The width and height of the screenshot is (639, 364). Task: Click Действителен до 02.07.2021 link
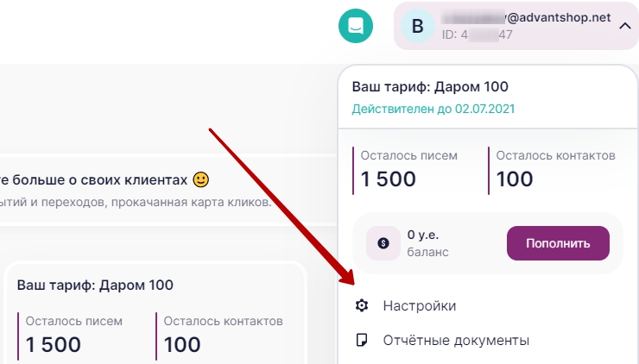tap(433, 110)
